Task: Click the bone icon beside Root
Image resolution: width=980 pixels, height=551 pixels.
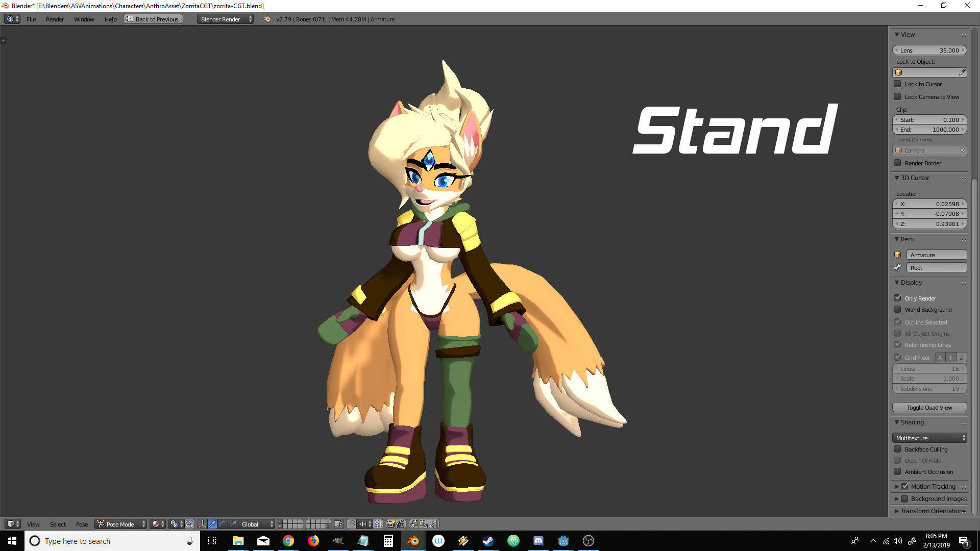Action: [x=898, y=267]
